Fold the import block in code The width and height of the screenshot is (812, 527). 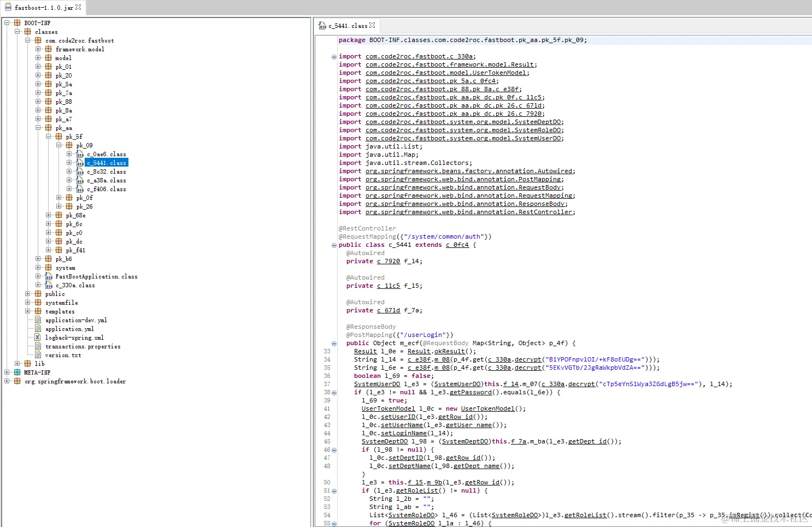(334, 57)
